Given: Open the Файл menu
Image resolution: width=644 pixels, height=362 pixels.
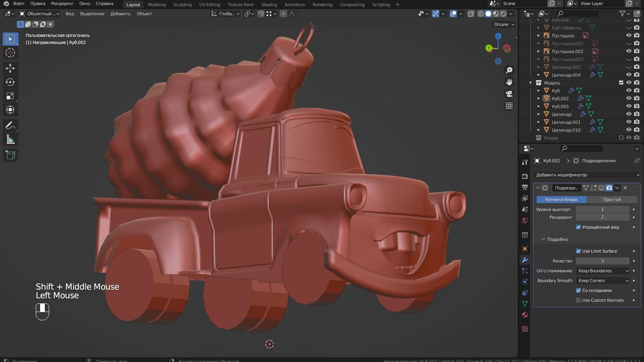Looking at the screenshot, I should tap(18, 4).
